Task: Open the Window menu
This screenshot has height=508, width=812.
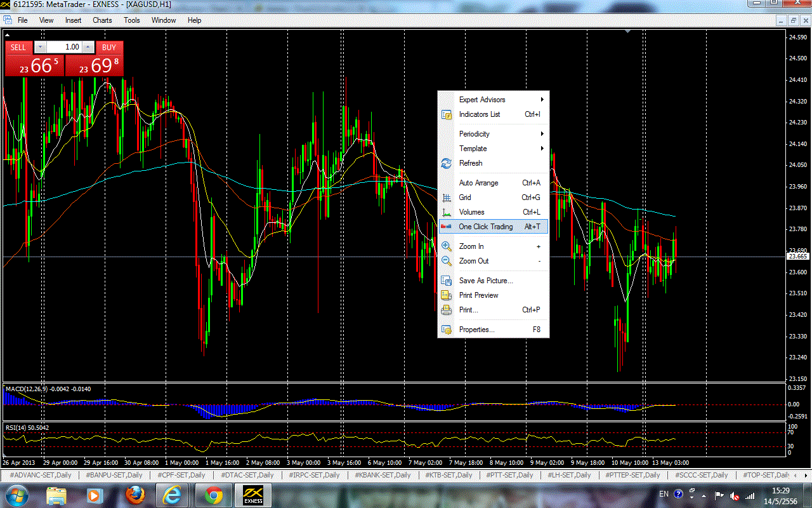Action: [164, 20]
